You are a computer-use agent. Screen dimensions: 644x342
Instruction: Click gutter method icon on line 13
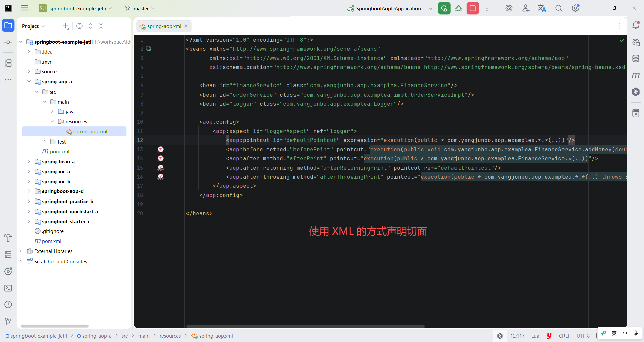161,149
